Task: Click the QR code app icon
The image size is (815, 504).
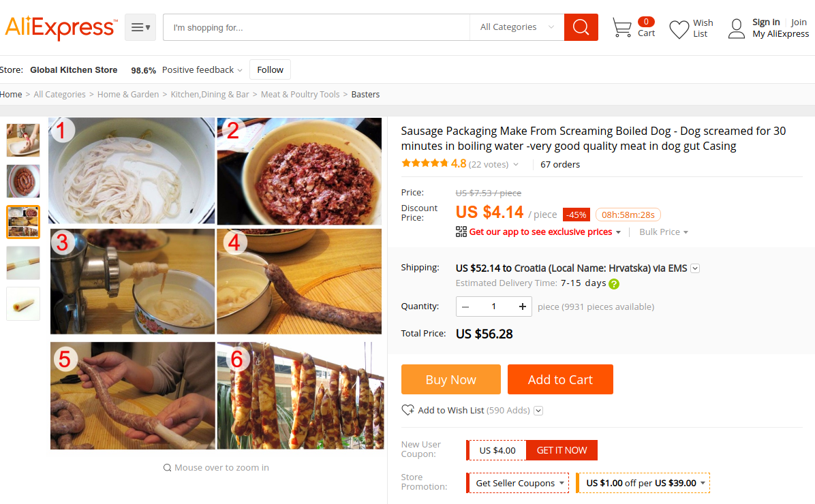Action: (x=461, y=232)
